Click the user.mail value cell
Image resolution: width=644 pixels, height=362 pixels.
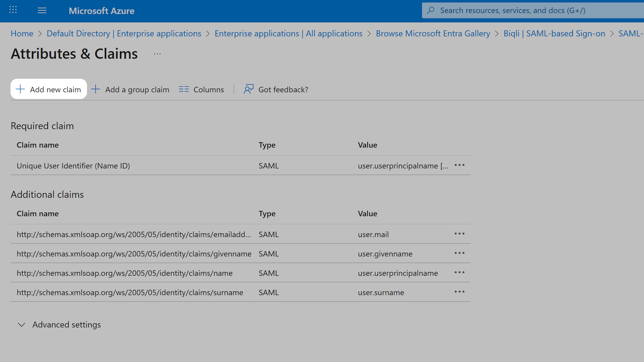(x=373, y=234)
